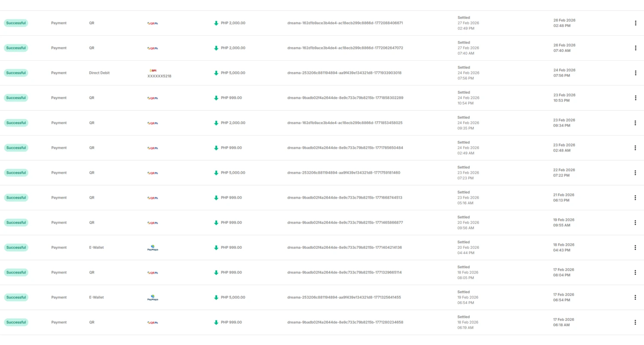The width and height of the screenshot is (644, 345).
Task: Click the Settled 19 Feb 2026 06:54 PM cell
Action: coord(468,297)
